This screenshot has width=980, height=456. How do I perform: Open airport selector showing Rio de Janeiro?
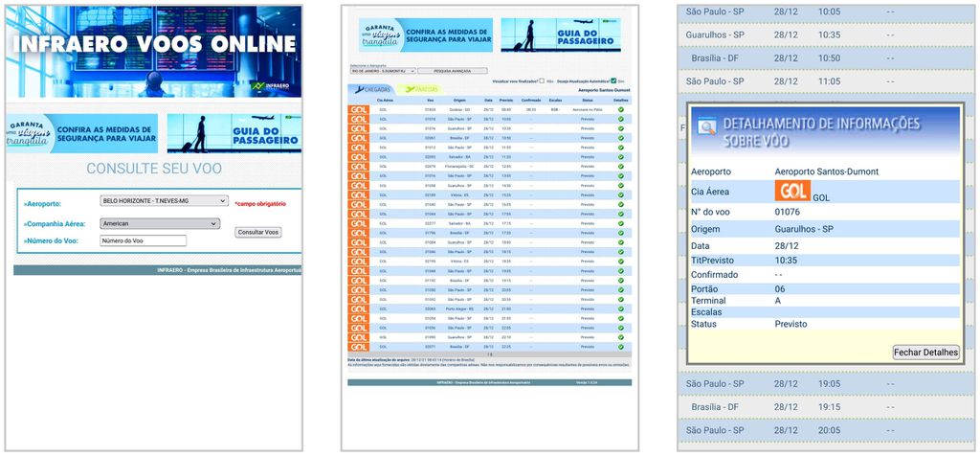tap(382, 71)
